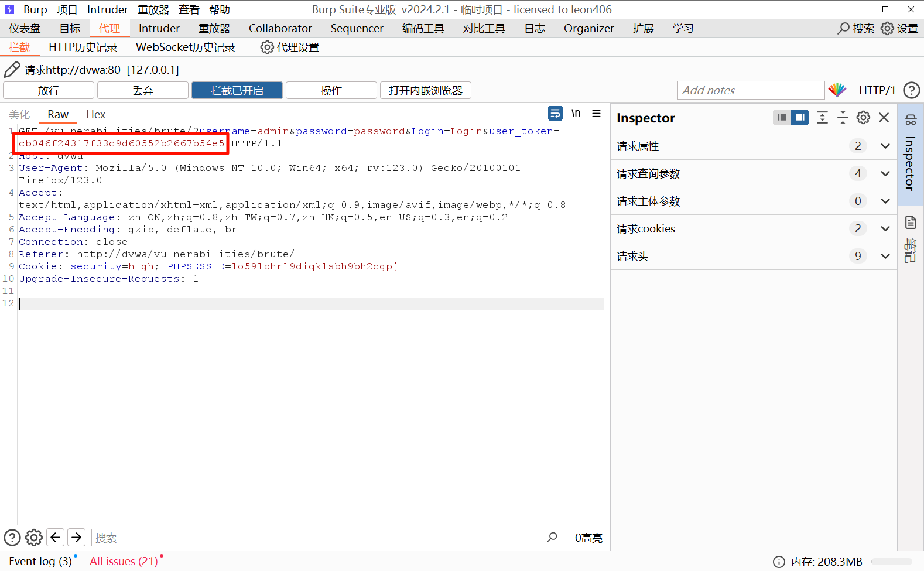
Task: Click the bottom 搜索 search field
Action: (327, 538)
